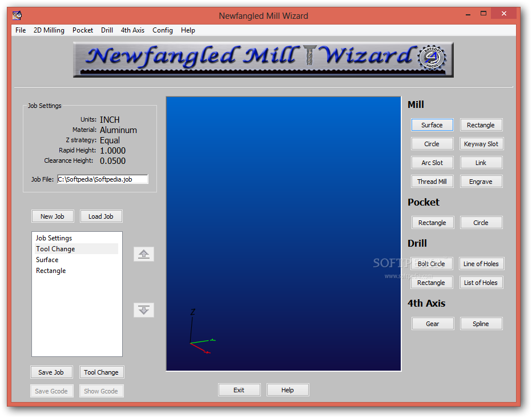Start an Engrave operation
Image resolution: width=532 pixels, height=418 pixels.
pos(481,182)
